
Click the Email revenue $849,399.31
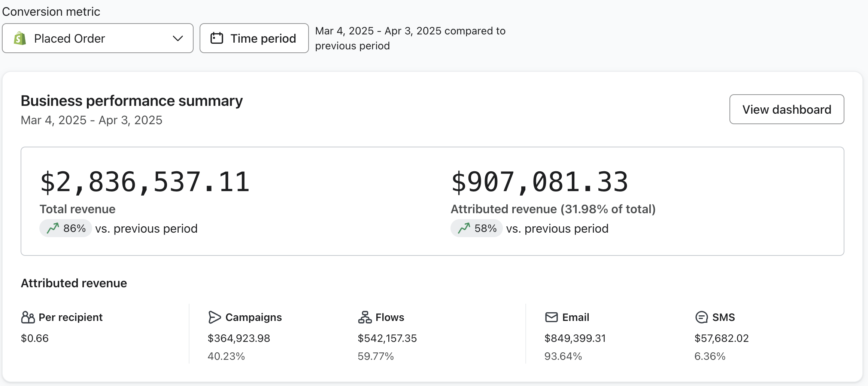click(575, 338)
